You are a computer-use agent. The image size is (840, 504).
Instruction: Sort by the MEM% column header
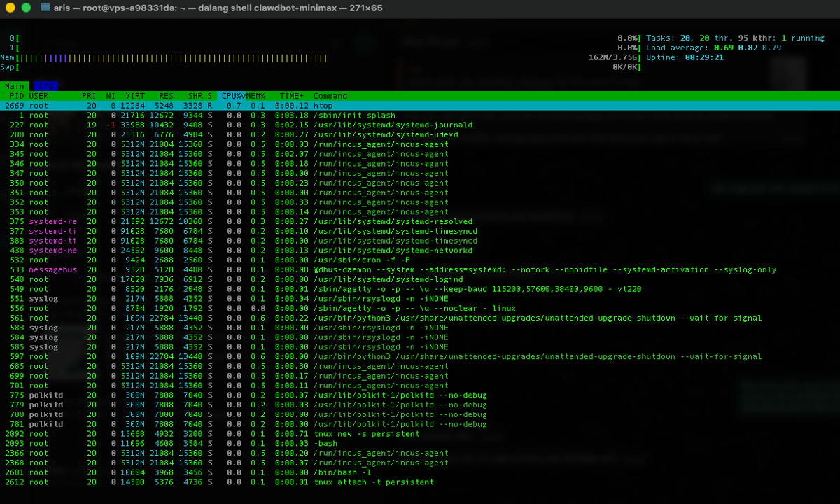[x=255, y=96]
